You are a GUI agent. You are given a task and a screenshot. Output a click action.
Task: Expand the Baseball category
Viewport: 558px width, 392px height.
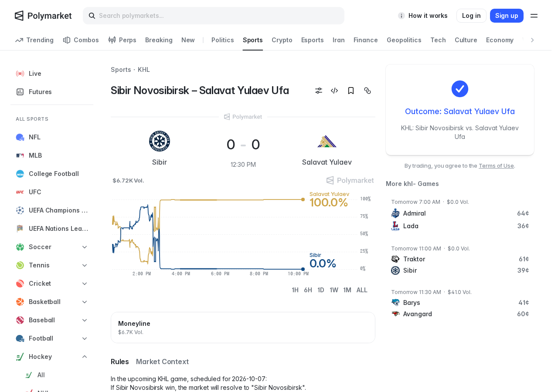(85, 320)
